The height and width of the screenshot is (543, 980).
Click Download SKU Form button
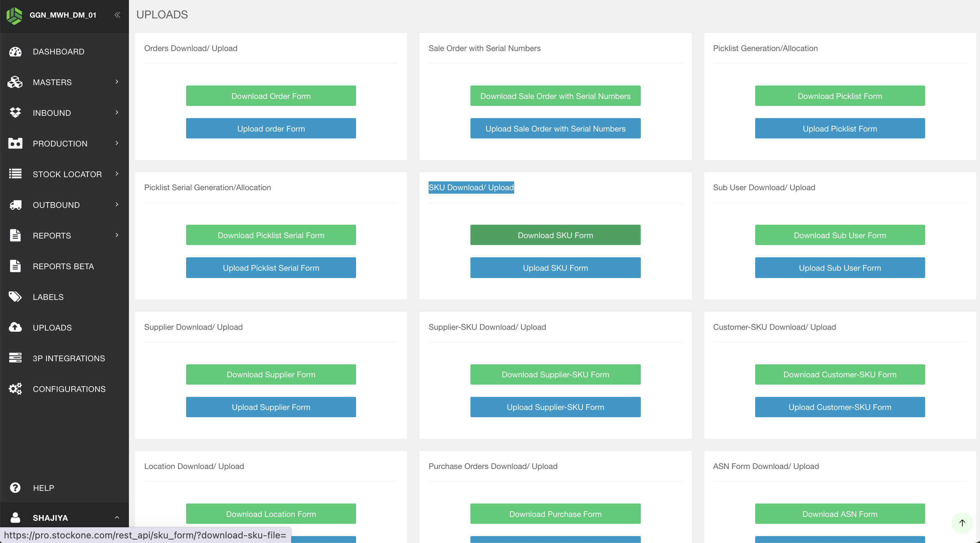(555, 235)
